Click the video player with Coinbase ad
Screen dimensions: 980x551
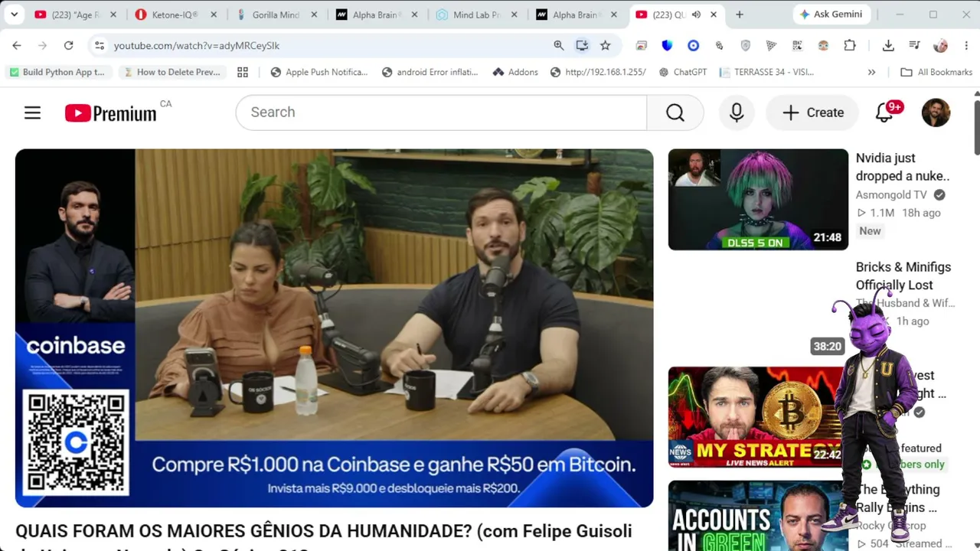pyautogui.click(x=335, y=328)
